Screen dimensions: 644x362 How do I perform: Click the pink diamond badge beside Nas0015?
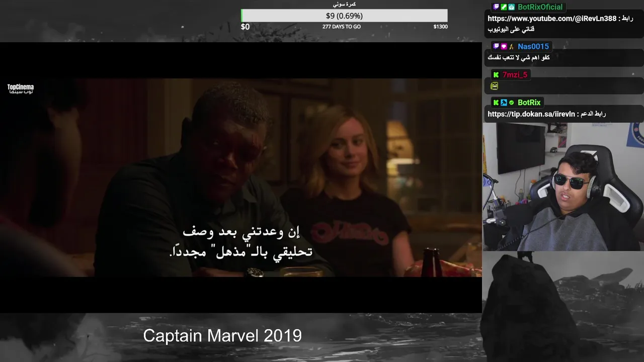coord(504,46)
